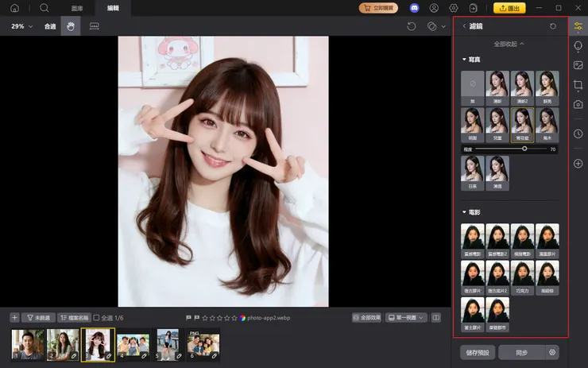
Task: Select the 無 (none) filter thumbnail
Action: (473, 87)
